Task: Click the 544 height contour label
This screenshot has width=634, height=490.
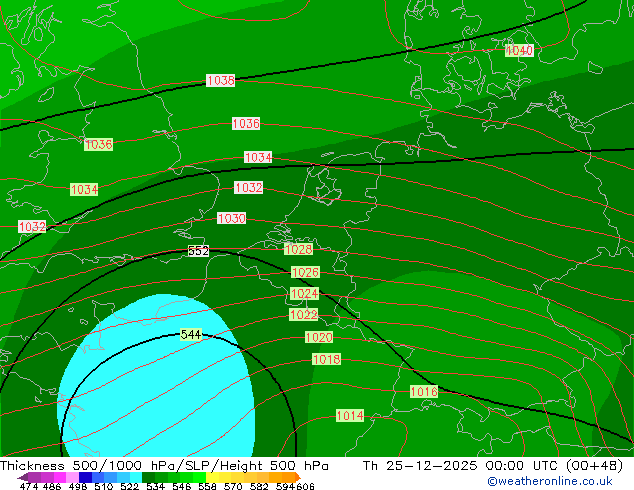Action: (191, 334)
